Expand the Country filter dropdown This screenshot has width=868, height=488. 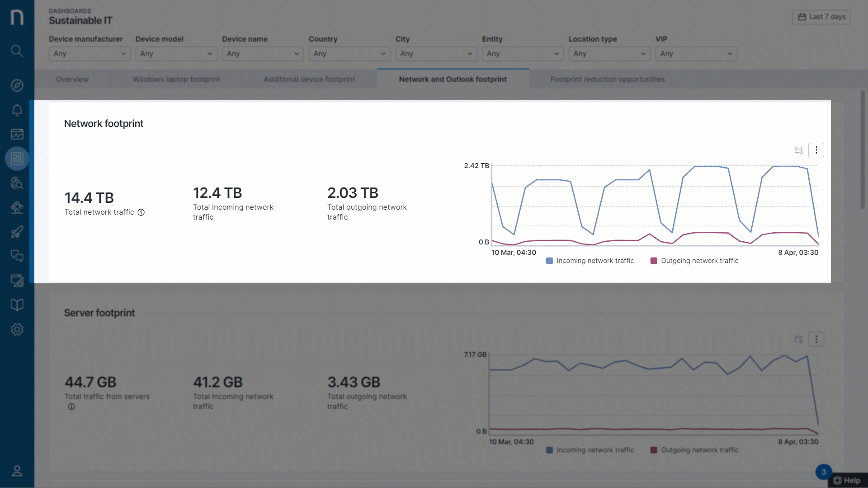[x=349, y=54]
